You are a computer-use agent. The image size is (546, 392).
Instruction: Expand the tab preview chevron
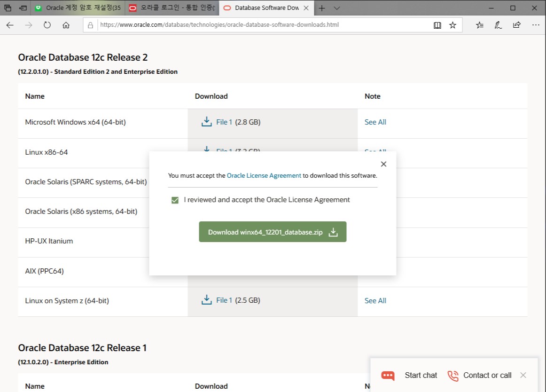(x=337, y=8)
